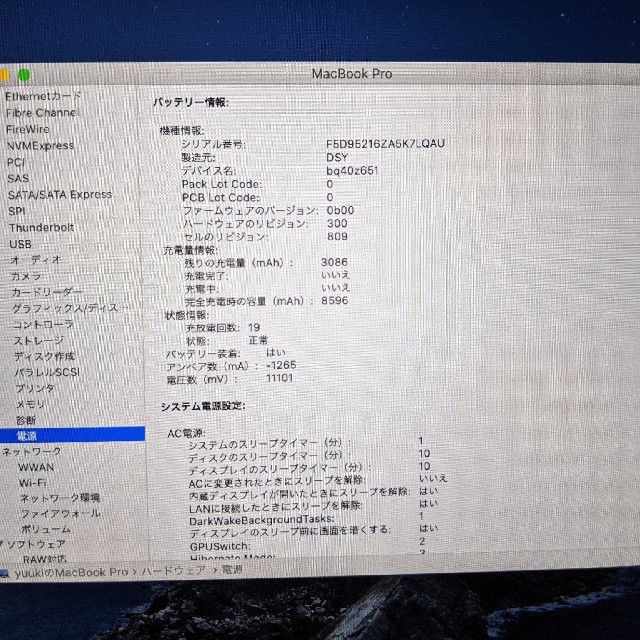Select SATA/SATA Express in sidebar
Screen dimensions: 640x640
coord(60,195)
